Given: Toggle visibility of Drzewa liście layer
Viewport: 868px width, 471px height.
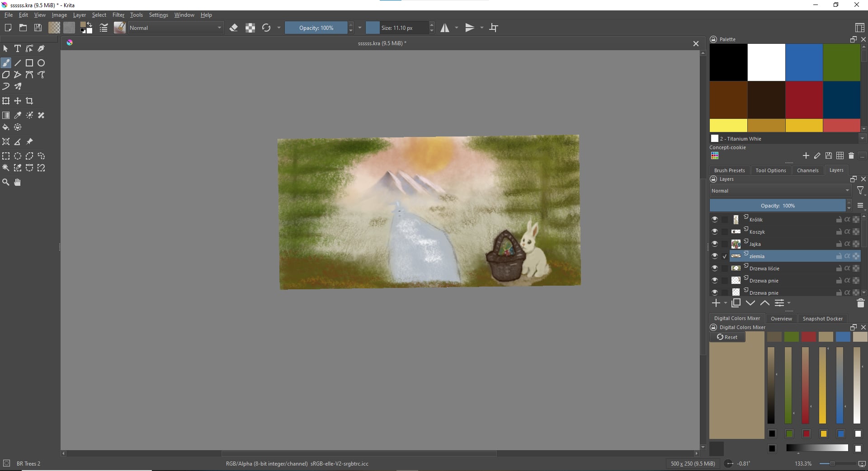Looking at the screenshot, I should click(x=714, y=268).
